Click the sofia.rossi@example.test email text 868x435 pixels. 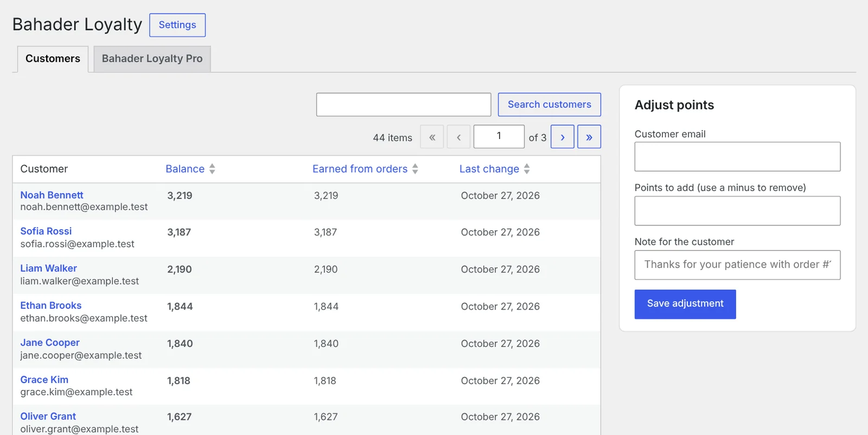tap(77, 244)
